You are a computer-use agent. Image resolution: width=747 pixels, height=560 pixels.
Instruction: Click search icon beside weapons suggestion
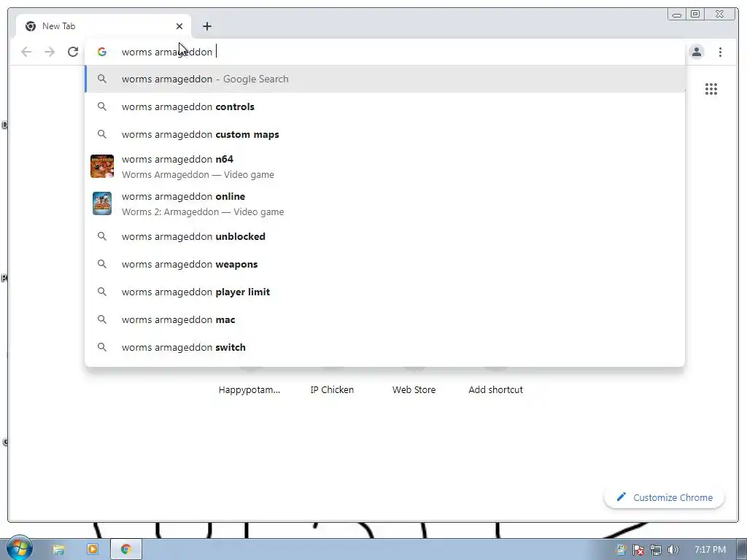102,264
